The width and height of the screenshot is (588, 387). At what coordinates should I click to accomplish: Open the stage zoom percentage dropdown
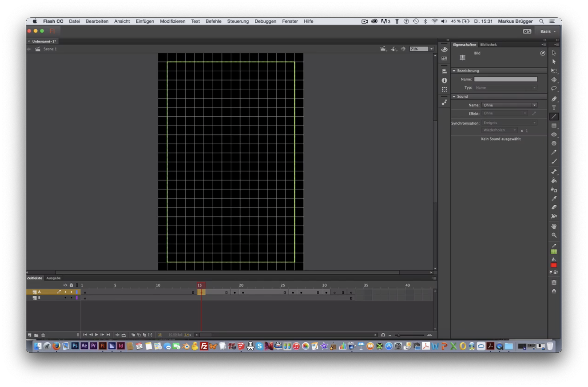click(432, 49)
